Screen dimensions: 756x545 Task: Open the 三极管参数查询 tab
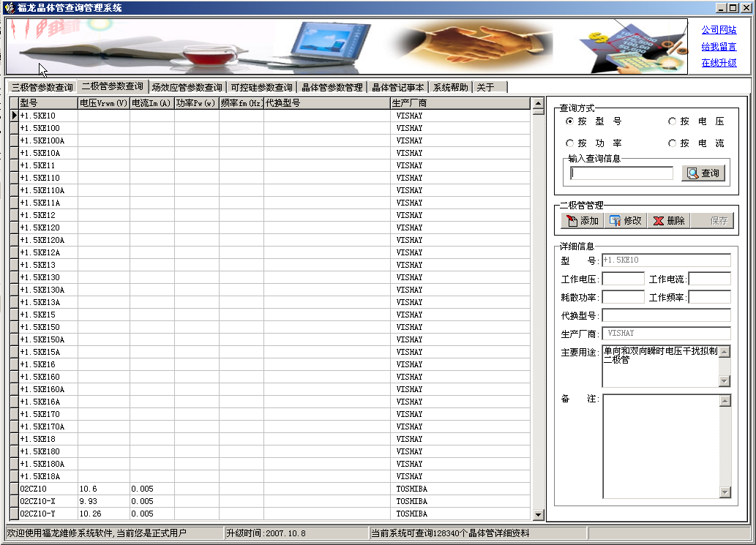[42, 87]
